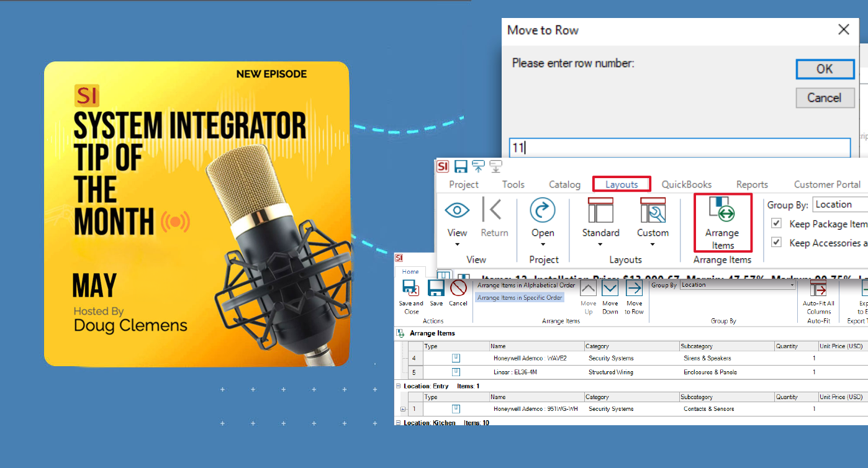The width and height of the screenshot is (868, 468).
Task: Open the View dropdown arrow
Action: 457,245
